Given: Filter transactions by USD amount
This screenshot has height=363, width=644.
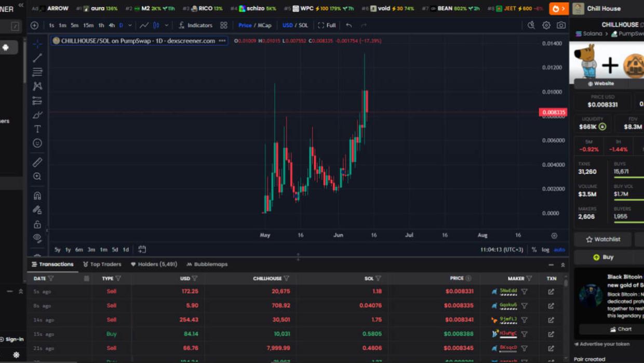Looking at the screenshot, I should 195,279.
